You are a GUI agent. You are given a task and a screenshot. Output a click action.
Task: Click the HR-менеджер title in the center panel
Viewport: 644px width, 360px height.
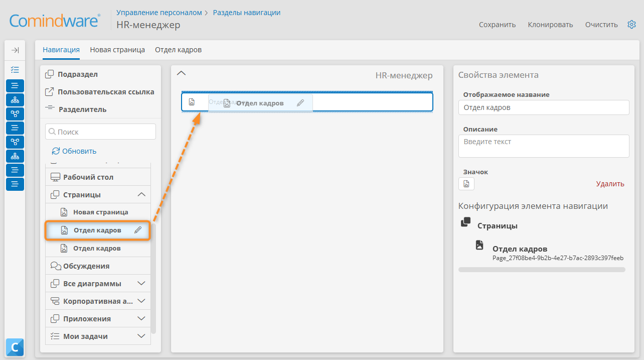pyautogui.click(x=404, y=75)
